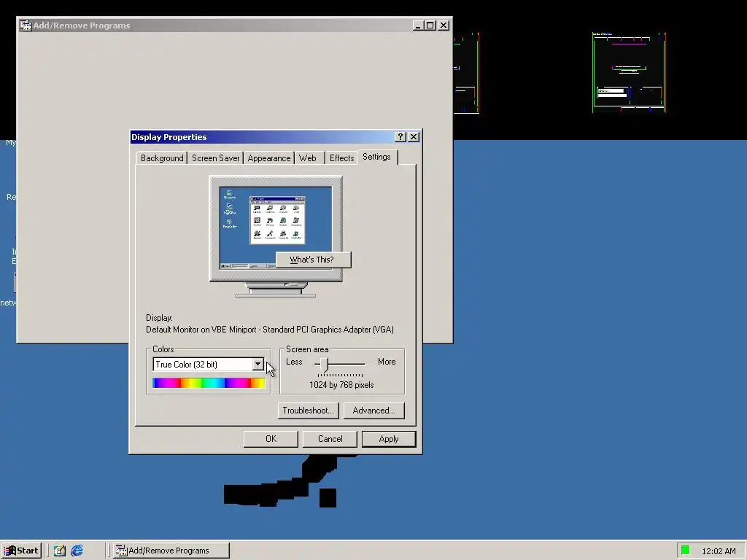The width and height of the screenshot is (747, 560).
Task: Click the rainbow color preview bar
Action: [x=209, y=384]
